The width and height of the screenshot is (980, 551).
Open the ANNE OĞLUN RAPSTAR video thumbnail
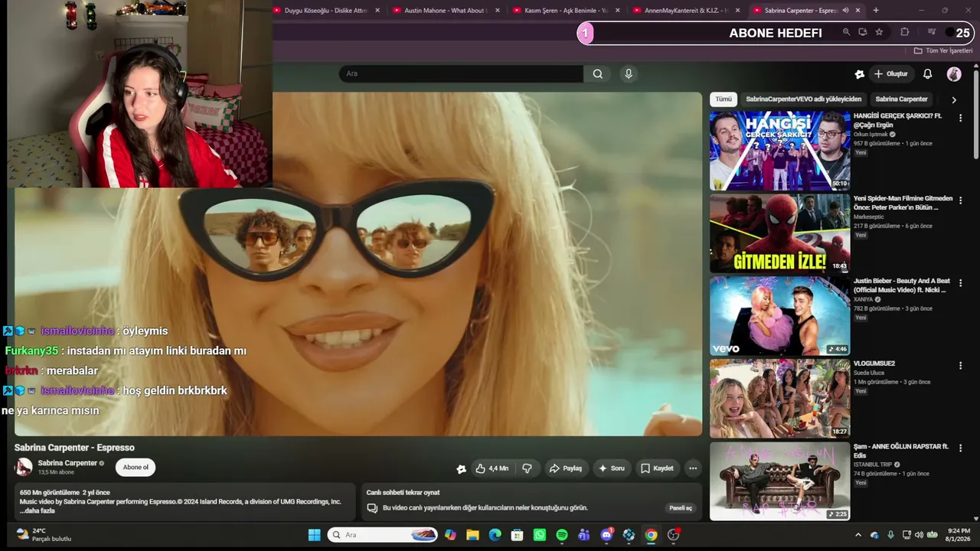click(x=779, y=481)
